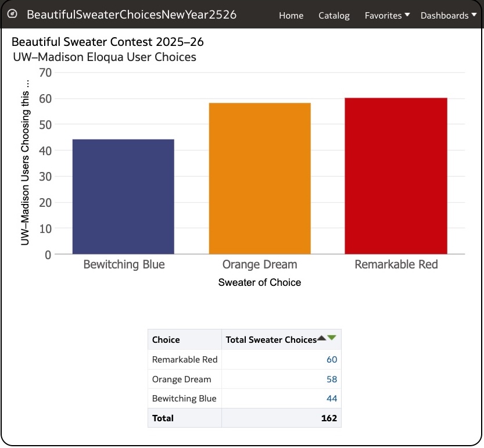Image resolution: width=484 pixels, height=448 pixels.
Task: Select the blue Bewitching Blue bar
Action: pos(123,196)
